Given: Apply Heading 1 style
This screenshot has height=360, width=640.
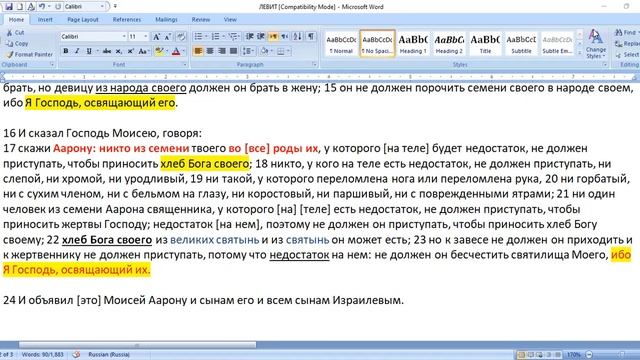Looking at the screenshot, I should click(x=413, y=44).
